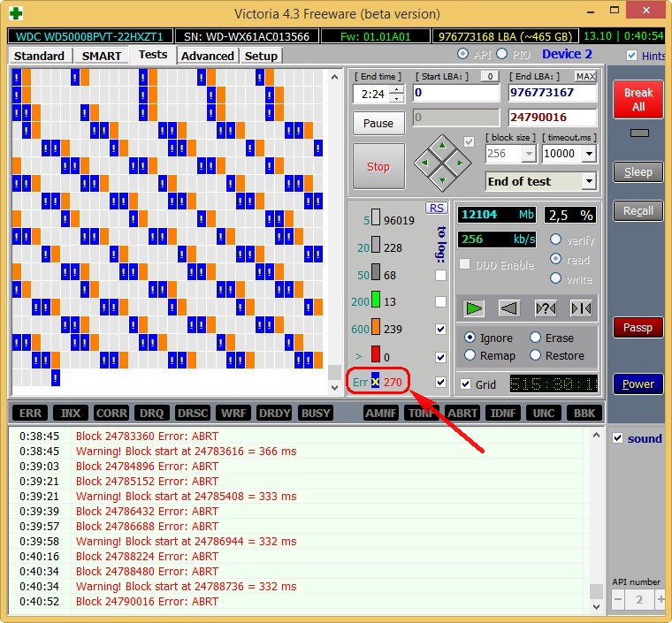The height and width of the screenshot is (623, 672).
Task: Set End LBA to MAX
Action: click(586, 76)
